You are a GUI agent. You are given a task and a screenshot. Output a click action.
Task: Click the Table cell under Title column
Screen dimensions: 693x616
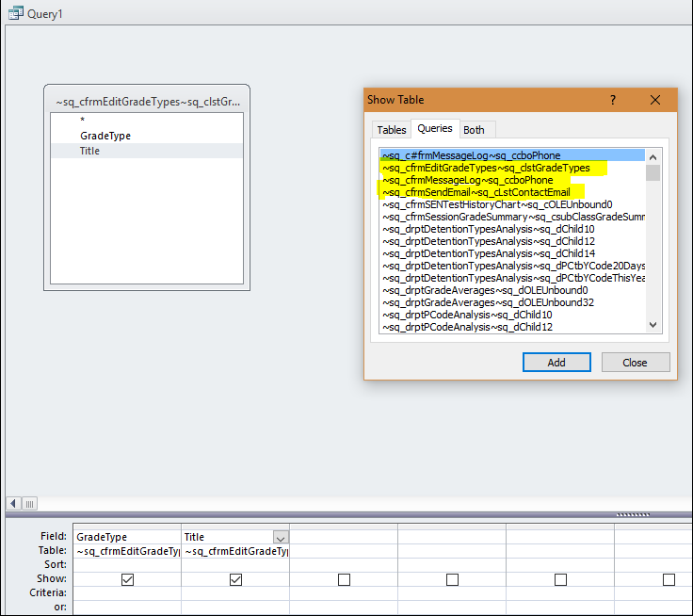click(x=235, y=551)
